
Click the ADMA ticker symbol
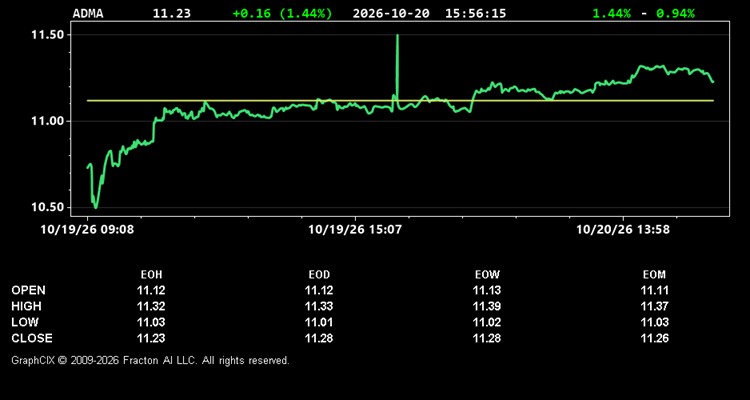click(88, 13)
